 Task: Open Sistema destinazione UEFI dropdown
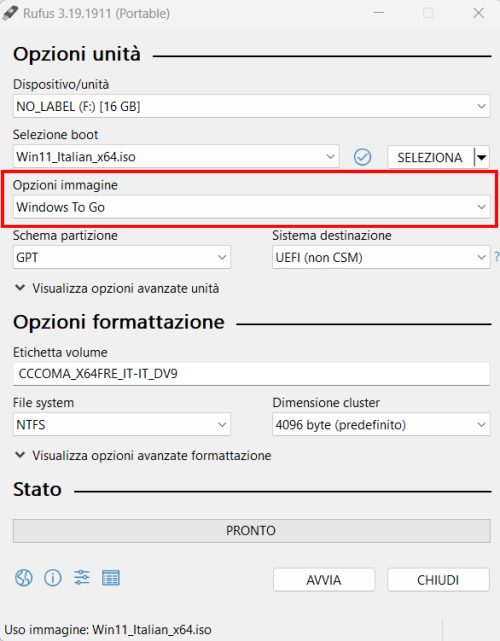[381, 257]
